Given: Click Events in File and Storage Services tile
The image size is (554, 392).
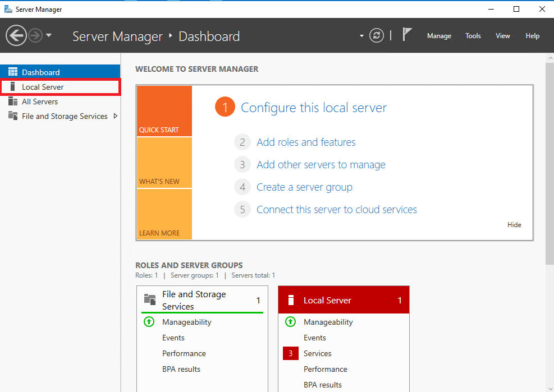Looking at the screenshot, I should coord(173,338).
